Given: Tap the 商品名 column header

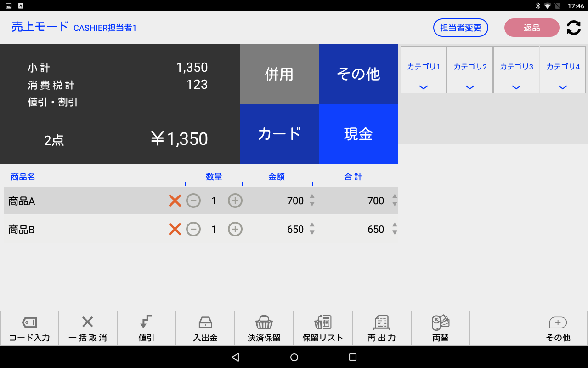Looking at the screenshot, I should coord(23,177).
